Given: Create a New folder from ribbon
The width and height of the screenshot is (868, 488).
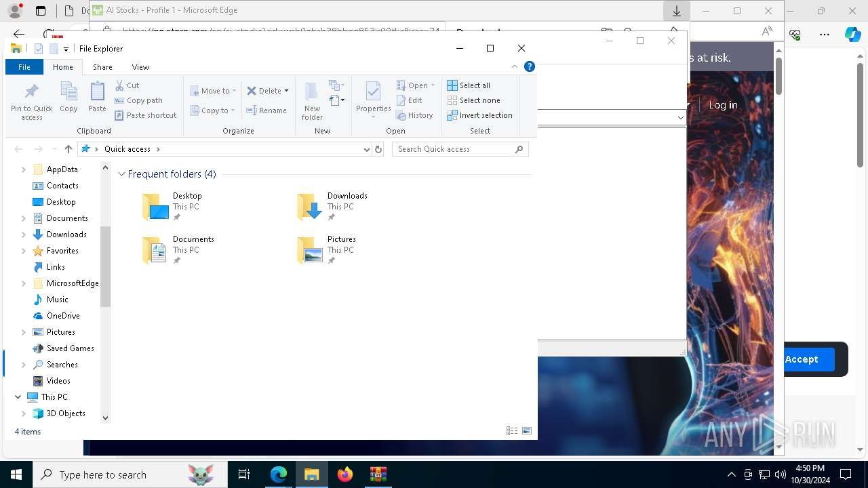Looking at the screenshot, I should coord(312,100).
